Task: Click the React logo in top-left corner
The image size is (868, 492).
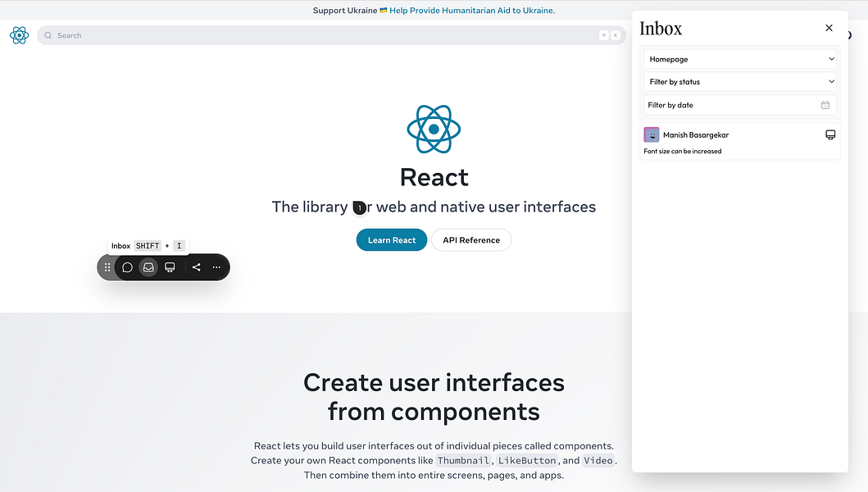Action: (19, 35)
